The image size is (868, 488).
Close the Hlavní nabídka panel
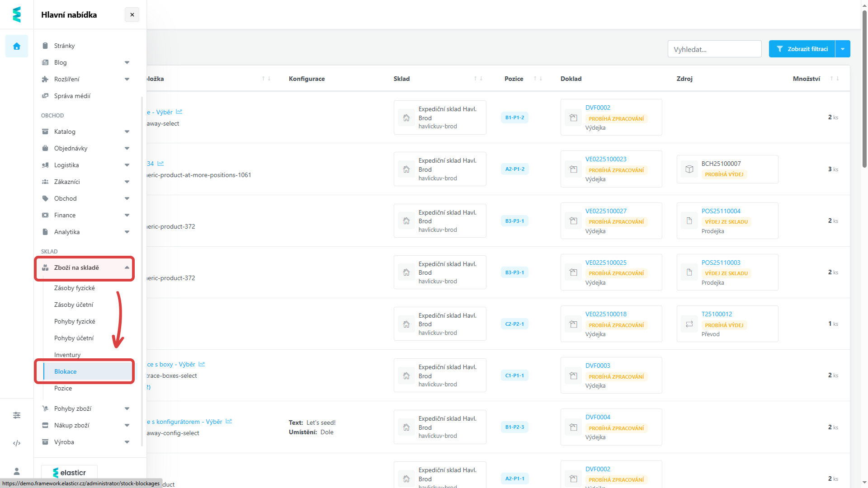coord(132,14)
